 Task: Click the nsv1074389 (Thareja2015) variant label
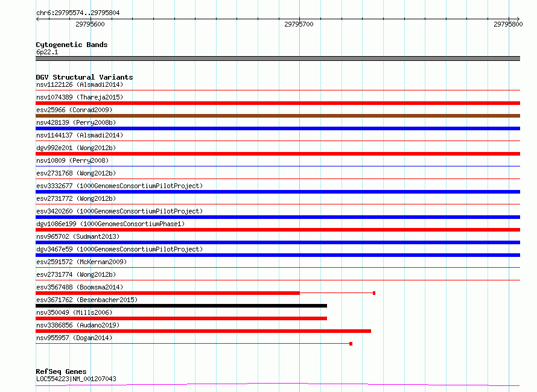pyautogui.click(x=80, y=97)
